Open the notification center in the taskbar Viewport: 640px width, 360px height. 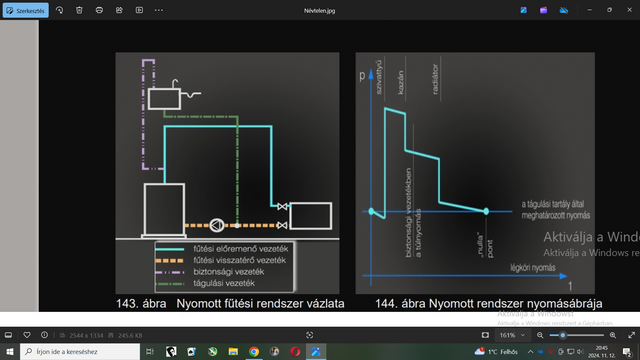[x=627, y=351]
